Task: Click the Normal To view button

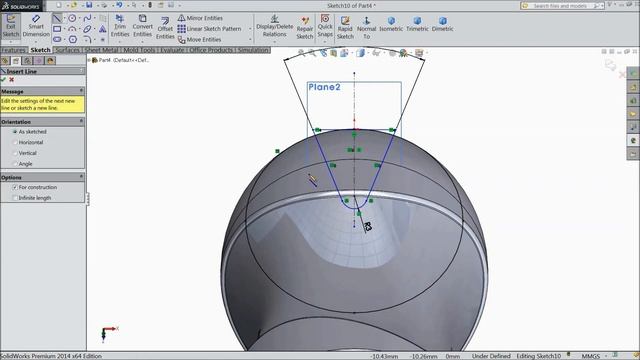Action: tap(367, 28)
